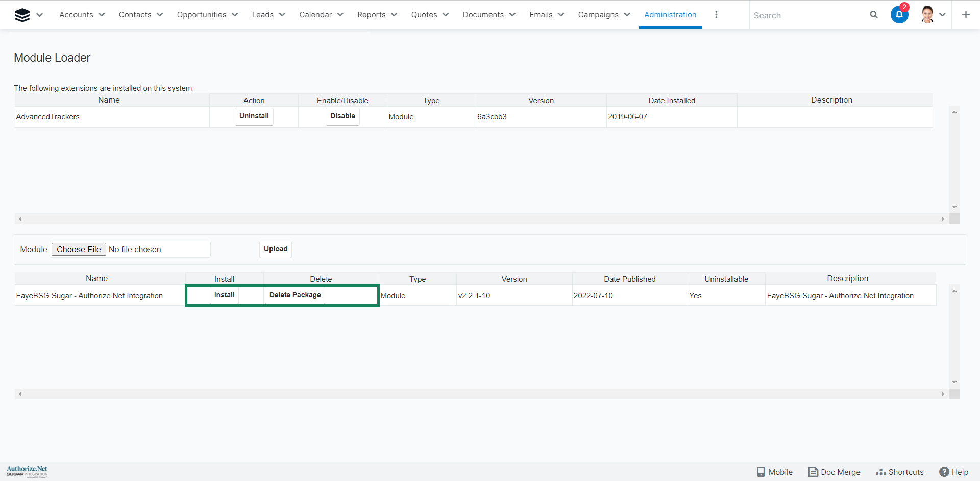
Task: Open Shortcuts in the footer
Action: click(x=899, y=472)
